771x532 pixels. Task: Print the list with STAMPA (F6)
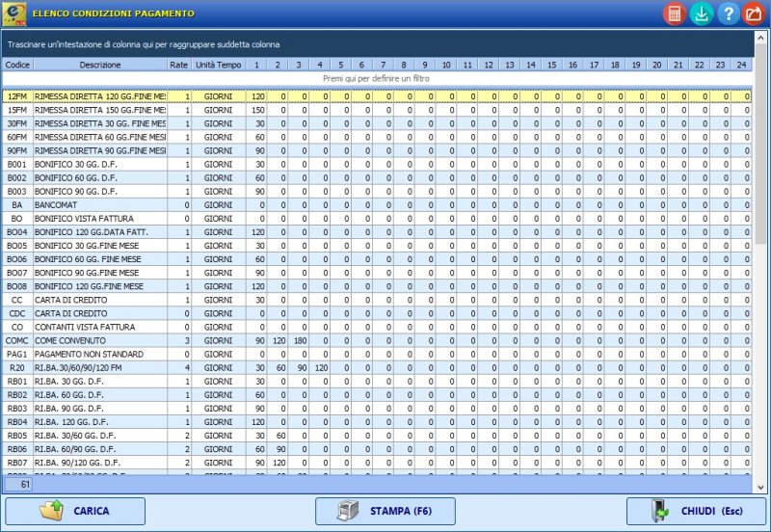click(385, 511)
